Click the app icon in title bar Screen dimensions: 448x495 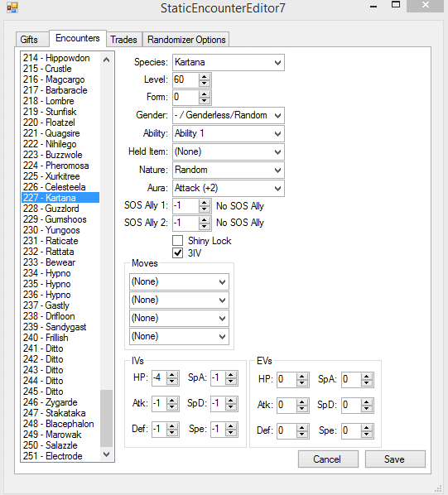tap(12, 7)
